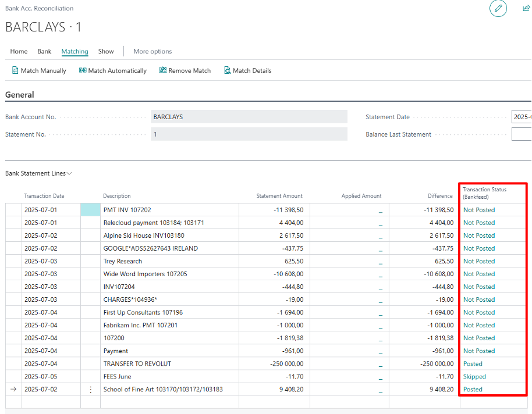This screenshot has width=532, height=414.
Task: Click Transaction Status (Bankfeed) column header
Action: click(484, 193)
